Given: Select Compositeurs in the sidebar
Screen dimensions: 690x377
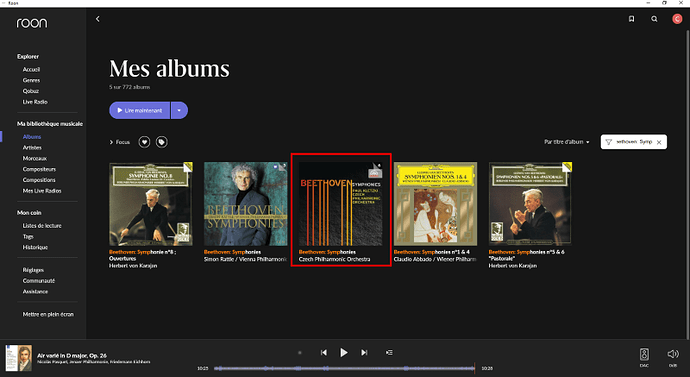Looking at the screenshot, I should 39,169.
